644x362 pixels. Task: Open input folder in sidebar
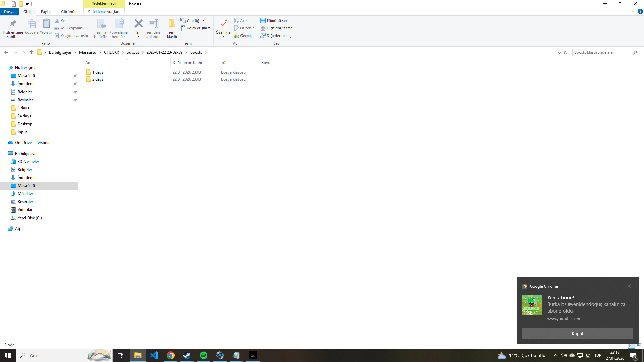22,132
